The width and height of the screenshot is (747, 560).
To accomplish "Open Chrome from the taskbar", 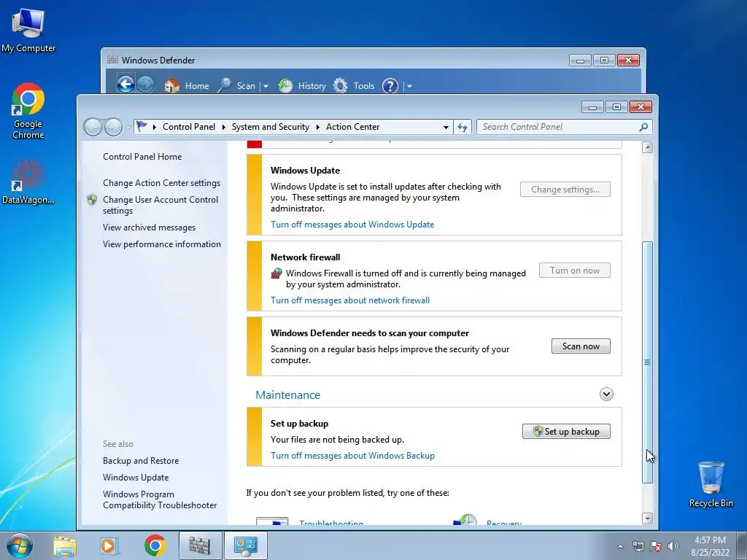I will click(155, 545).
